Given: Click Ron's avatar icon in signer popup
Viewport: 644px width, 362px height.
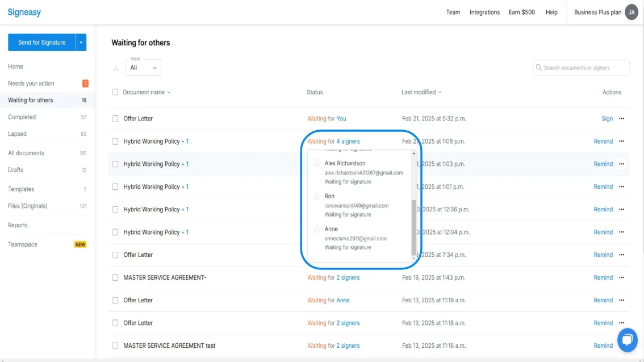Looking at the screenshot, I should click(317, 196).
